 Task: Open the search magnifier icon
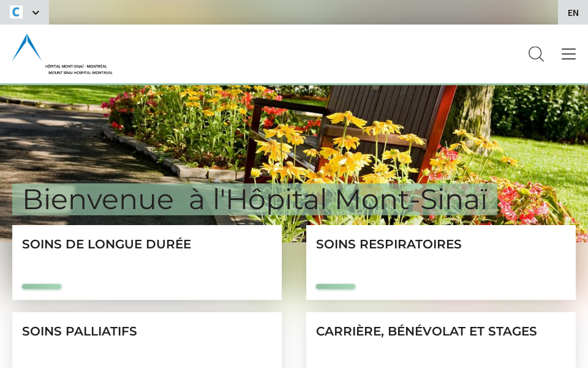(x=536, y=54)
